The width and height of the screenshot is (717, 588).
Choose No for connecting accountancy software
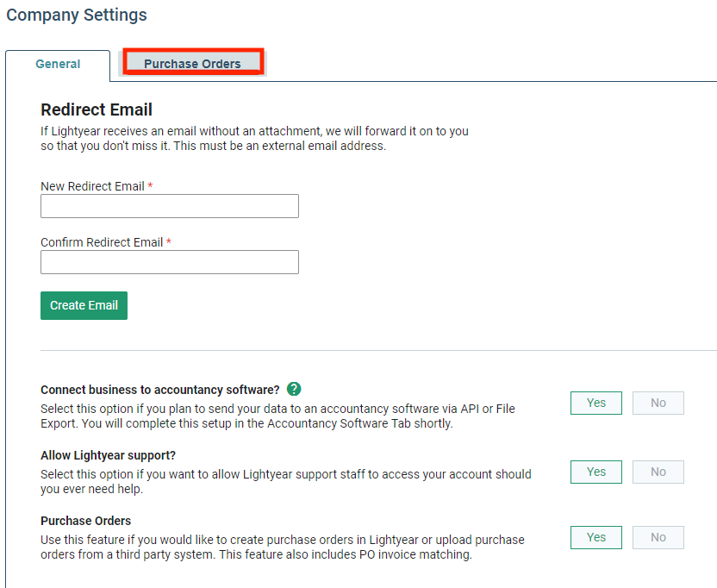click(658, 403)
